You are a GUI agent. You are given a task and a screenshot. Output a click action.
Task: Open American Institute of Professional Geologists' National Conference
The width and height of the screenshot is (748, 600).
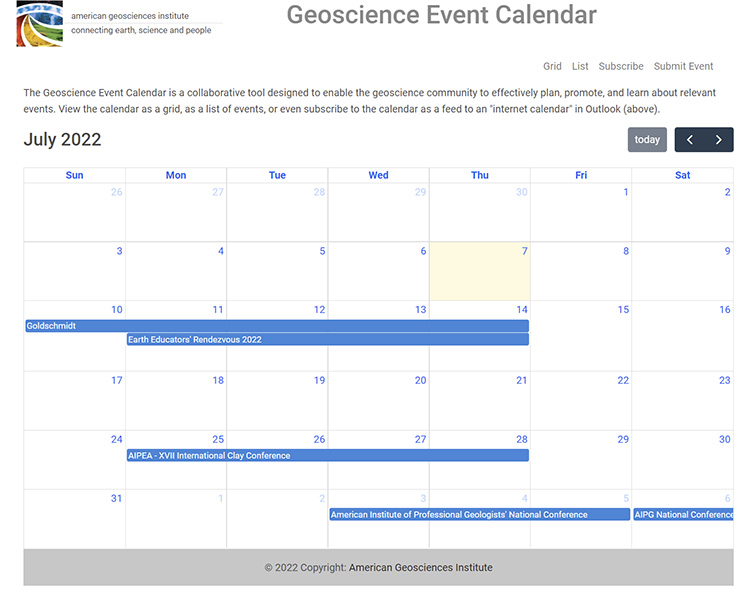tap(479, 515)
